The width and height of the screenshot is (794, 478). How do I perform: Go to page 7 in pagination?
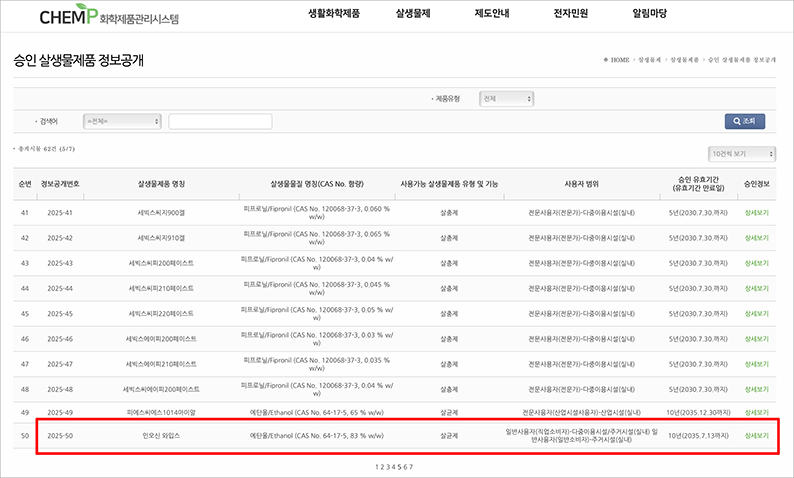click(409, 467)
